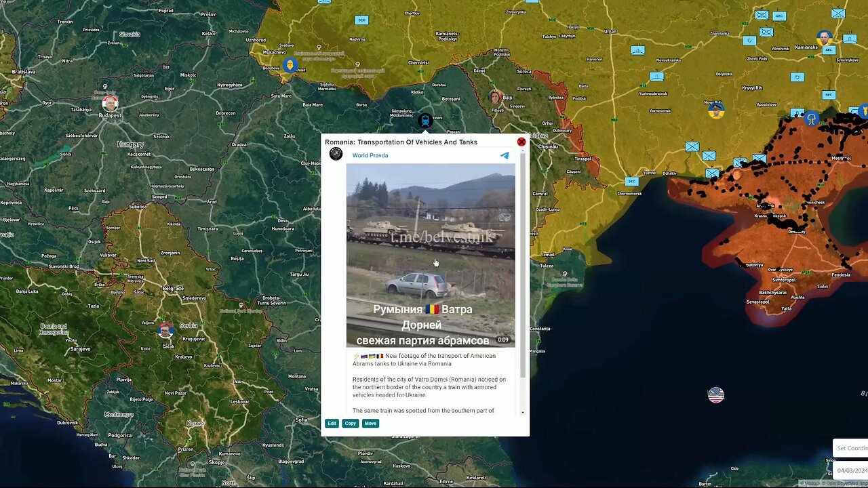The width and height of the screenshot is (868, 488).
Task: Select the portrait marker near Balti
Action: tap(495, 97)
